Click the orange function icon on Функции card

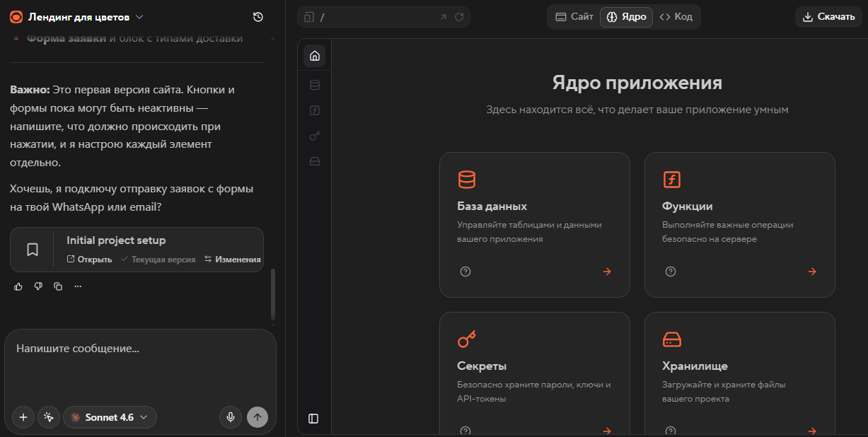tap(671, 180)
